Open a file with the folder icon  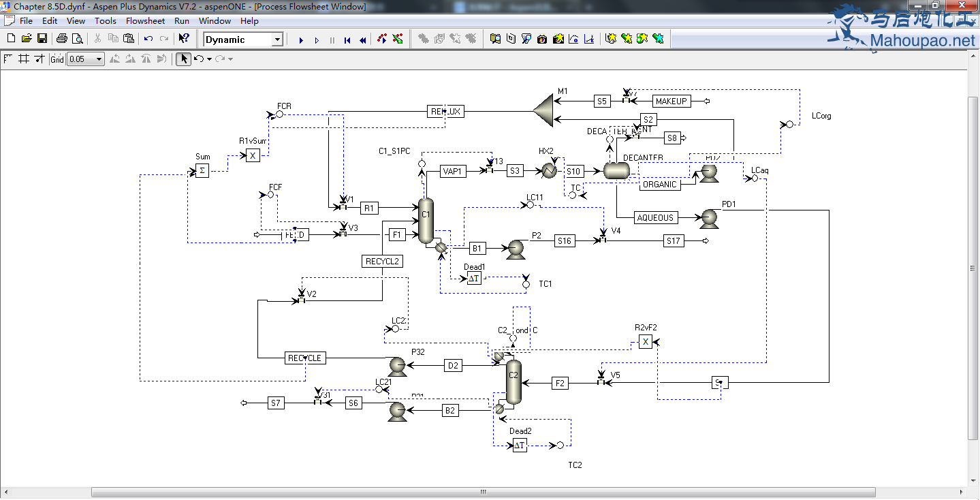pos(26,39)
